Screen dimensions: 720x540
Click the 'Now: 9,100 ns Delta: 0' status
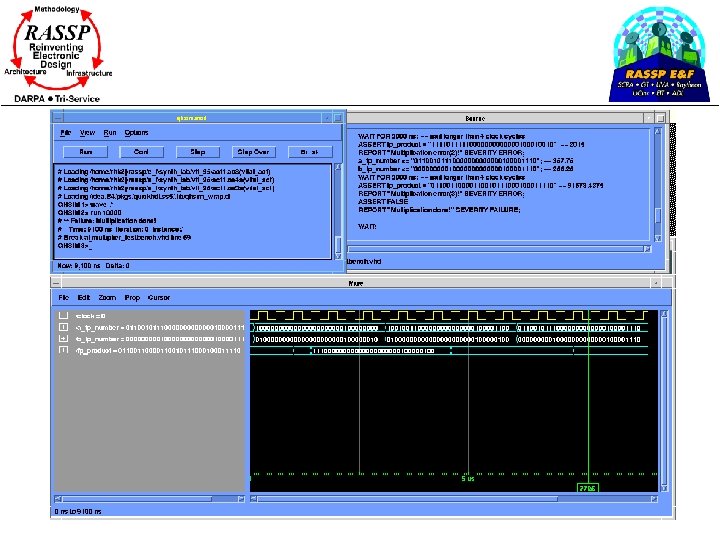click(94, 265)
